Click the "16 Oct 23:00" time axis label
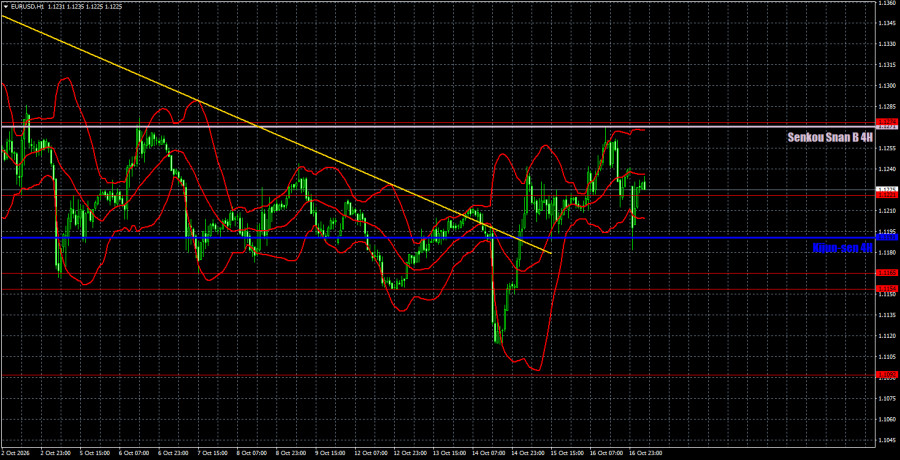This screenshot has height=460, width=900. 644,453
